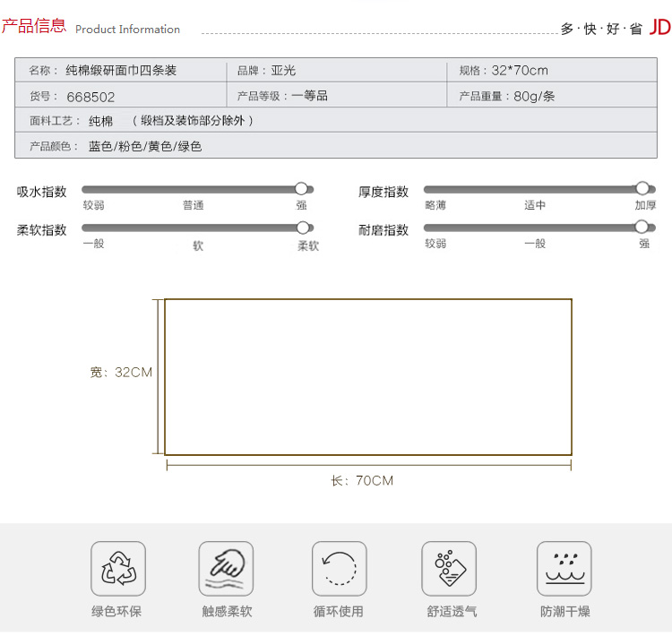Viewport: 672px width, 636px height.
Task: Click the 柔软指数 label
Action: [41, 230]
